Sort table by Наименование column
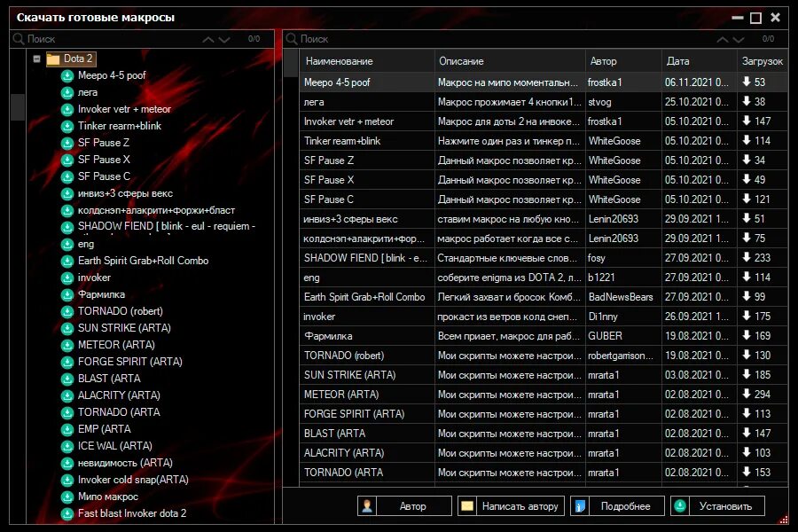The height and width of the screenshot is (532, 798). 367,61
